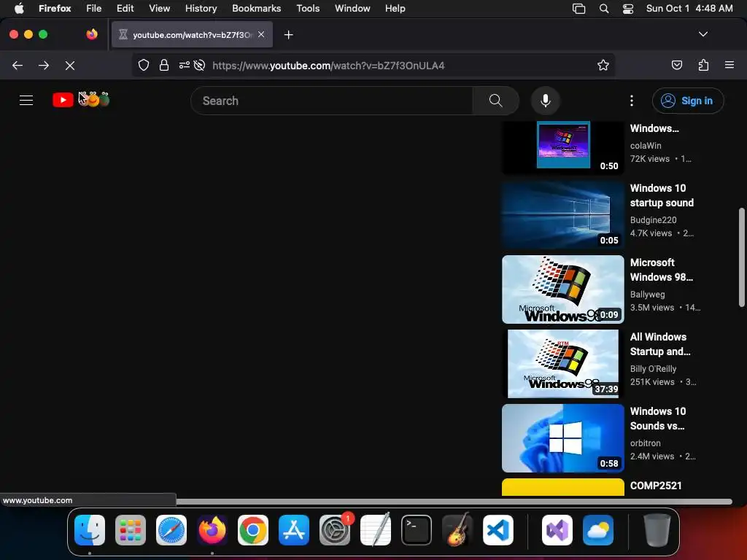This screenshot has width=747, height=560.
Task: Open Budgine220 channel name
Action: 653,220
